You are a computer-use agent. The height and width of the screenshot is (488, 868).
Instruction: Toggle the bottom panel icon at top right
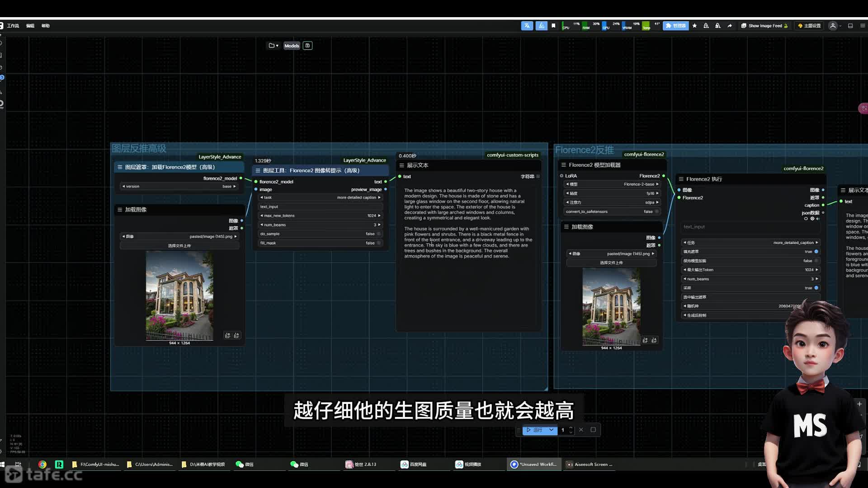tap(850, 26)
